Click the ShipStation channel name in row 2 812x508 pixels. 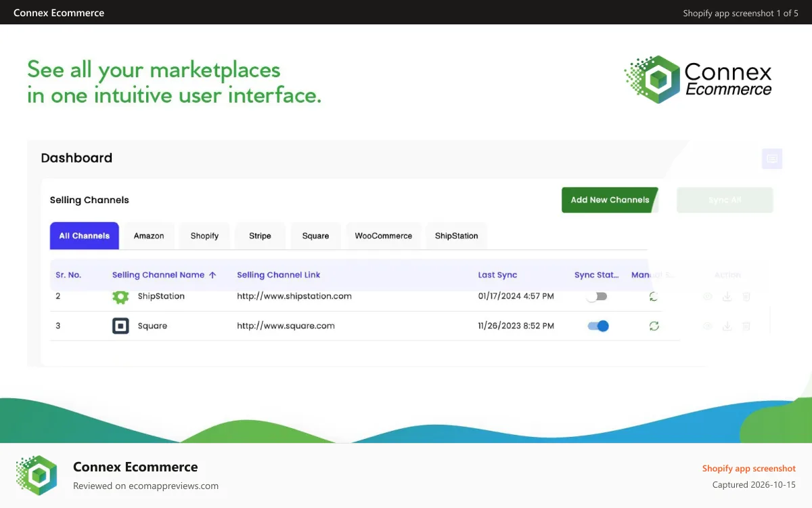click(161, 296)
